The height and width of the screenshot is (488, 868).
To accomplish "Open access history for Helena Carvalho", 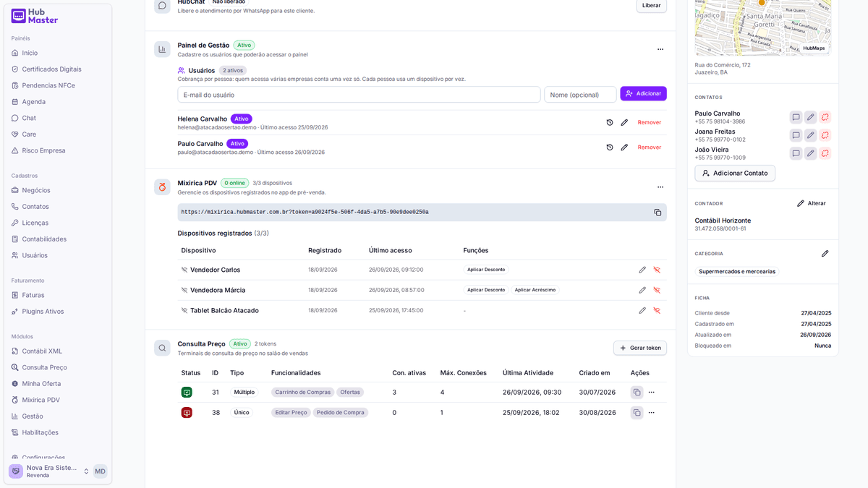I will 610,122.
